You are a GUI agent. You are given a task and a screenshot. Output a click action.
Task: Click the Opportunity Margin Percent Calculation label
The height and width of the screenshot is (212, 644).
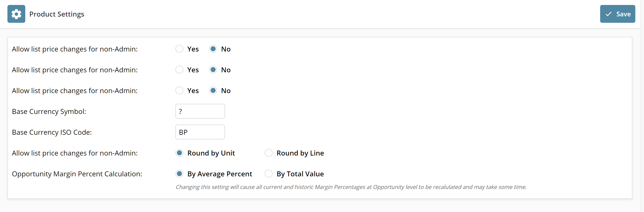click(x=77, y=174)
